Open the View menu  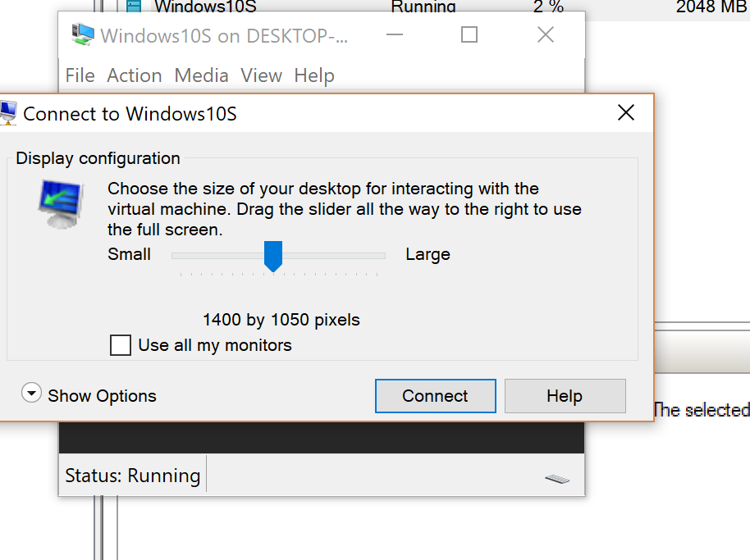click(x=261, y=75)
